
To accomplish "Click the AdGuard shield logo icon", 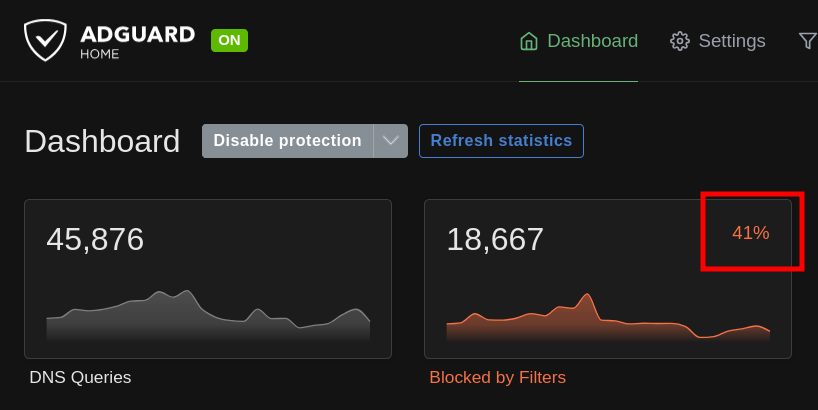I will [x=45, y=40].
